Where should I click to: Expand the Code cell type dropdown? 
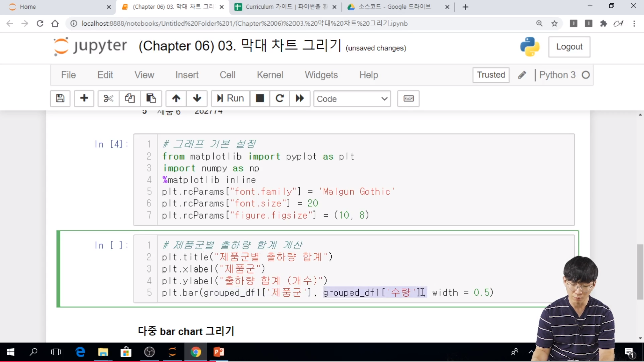click(352, 99)
